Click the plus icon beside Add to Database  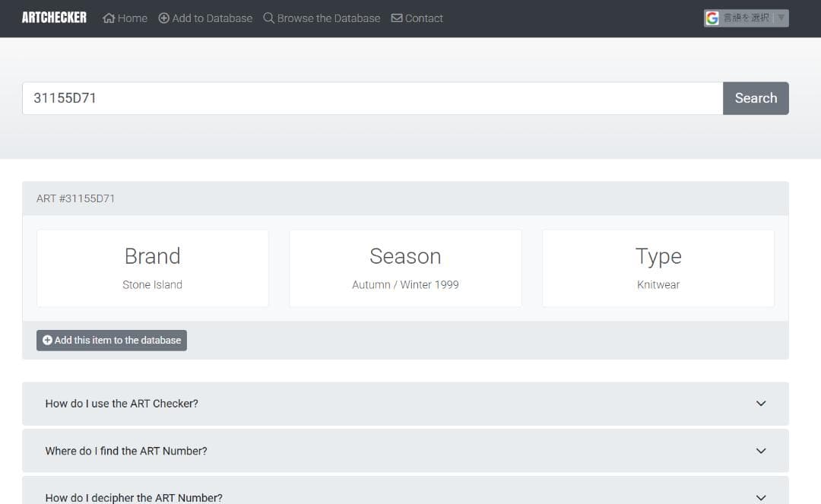coord(164,18)
